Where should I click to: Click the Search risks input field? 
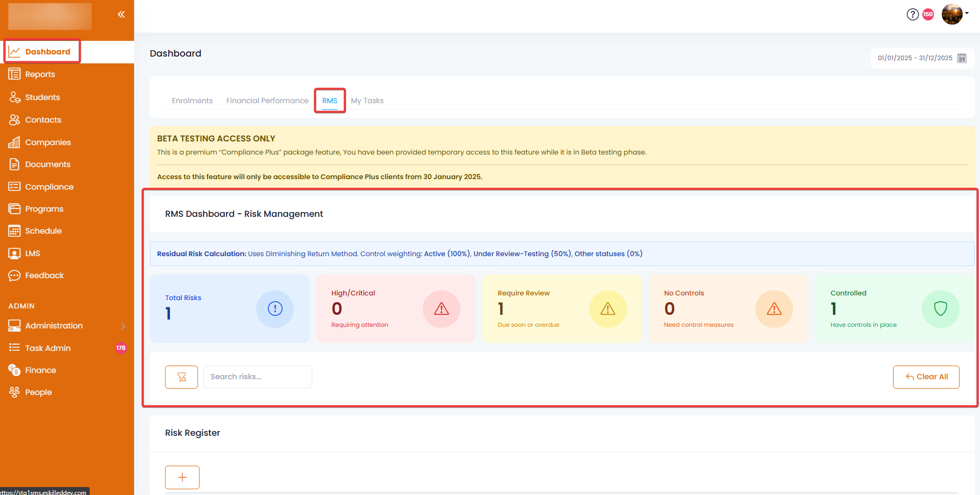tap(257, 377)
